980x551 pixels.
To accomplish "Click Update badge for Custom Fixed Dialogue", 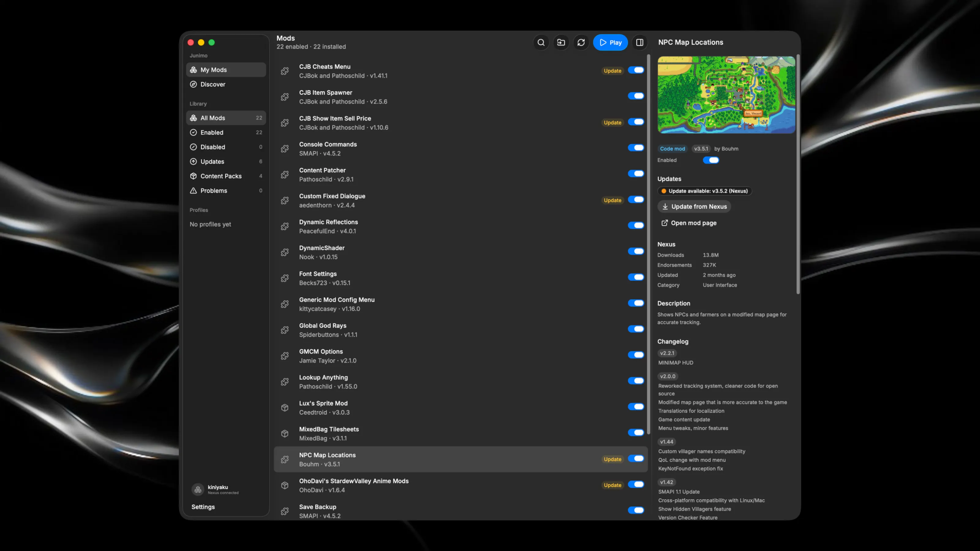I will pyautogui.click(x=612, y=200).
